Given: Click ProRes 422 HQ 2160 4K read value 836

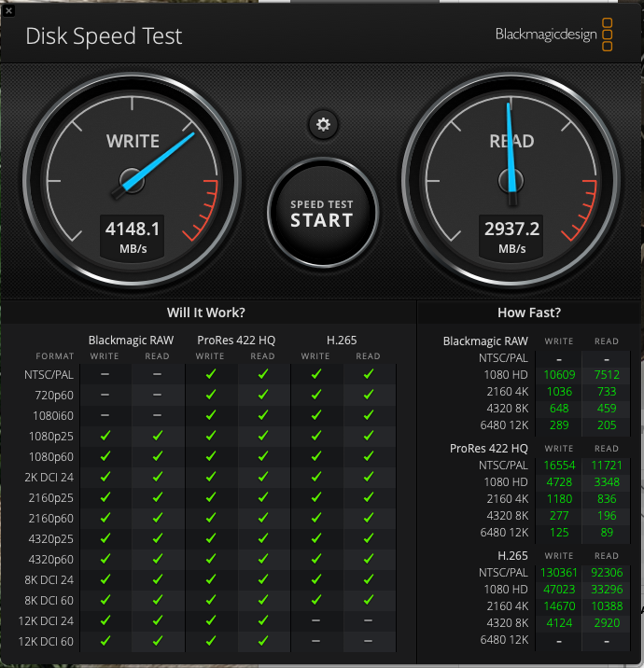Looking at the screenshot, I should coord(607,498).
